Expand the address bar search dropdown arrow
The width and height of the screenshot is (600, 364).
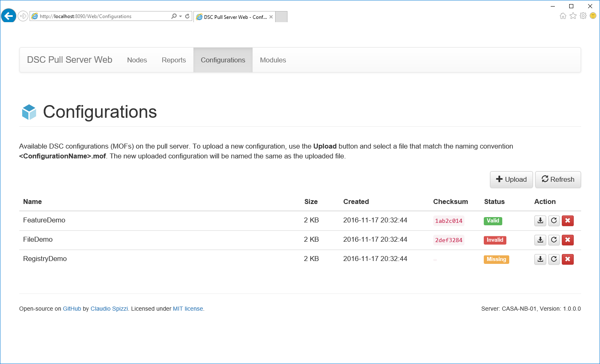coord(180,16)
